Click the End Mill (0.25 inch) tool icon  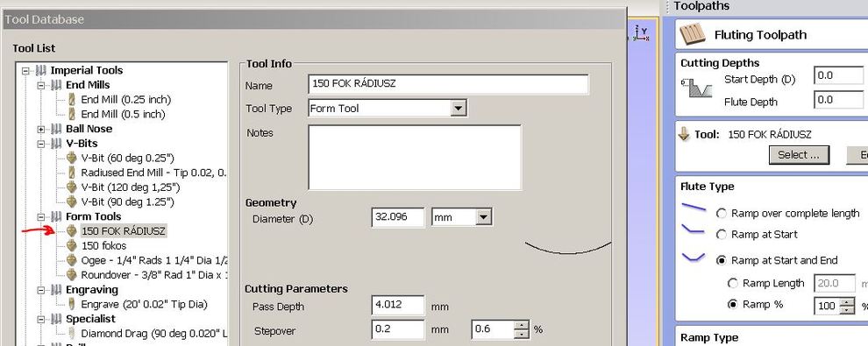click(71, 100)
